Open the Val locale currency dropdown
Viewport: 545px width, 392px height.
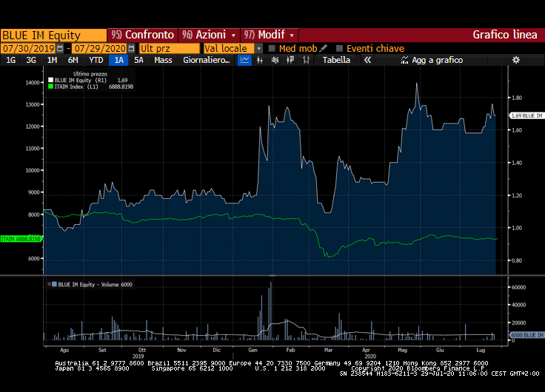coord(259,48)
